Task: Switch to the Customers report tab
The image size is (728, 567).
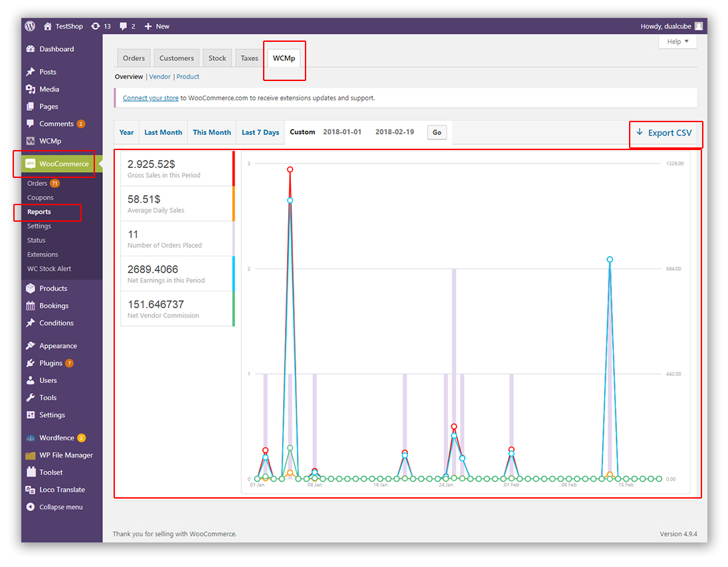Action: point(177,58)
